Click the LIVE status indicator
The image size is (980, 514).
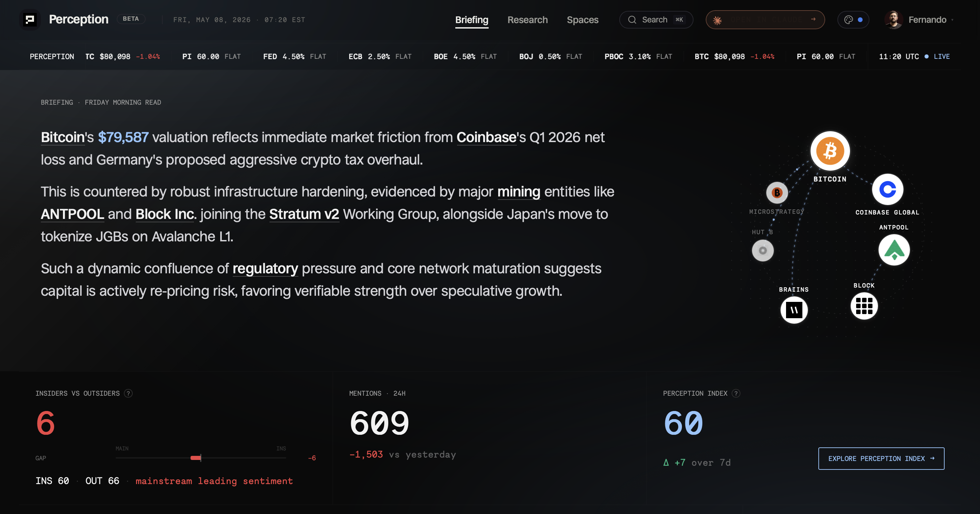(x=937, y=57)
